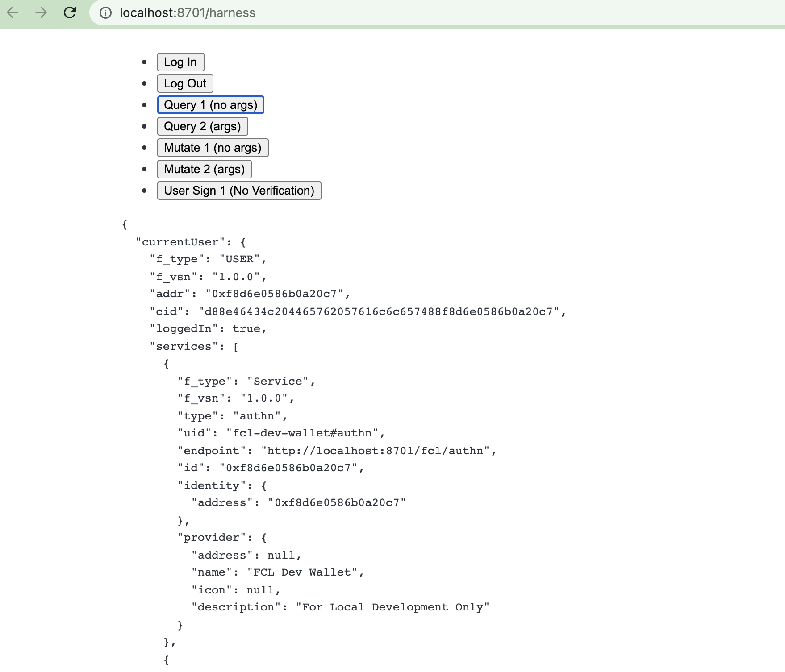Click the browser back navigation arrow
The height and width of the screenshot is (672, 785).
point(13,13)
